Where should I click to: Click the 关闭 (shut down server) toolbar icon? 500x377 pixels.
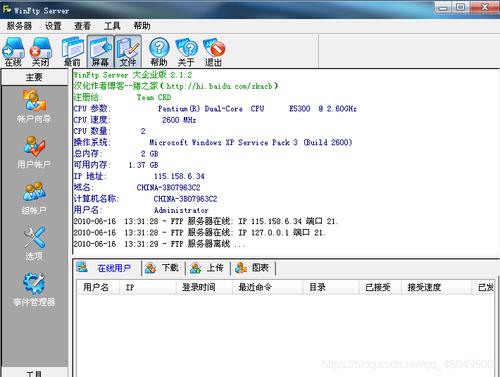click(41, 51)
